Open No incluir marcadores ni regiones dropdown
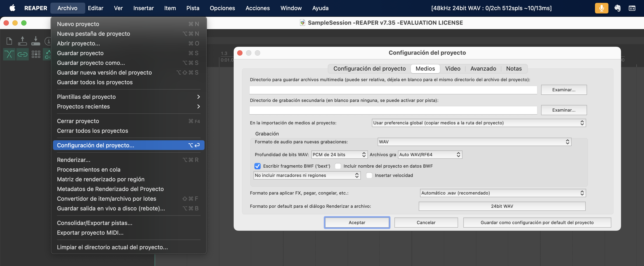Image resolution: width=644 pixels, height=266 pixels. pyautogui.click(x=307, y=175)
